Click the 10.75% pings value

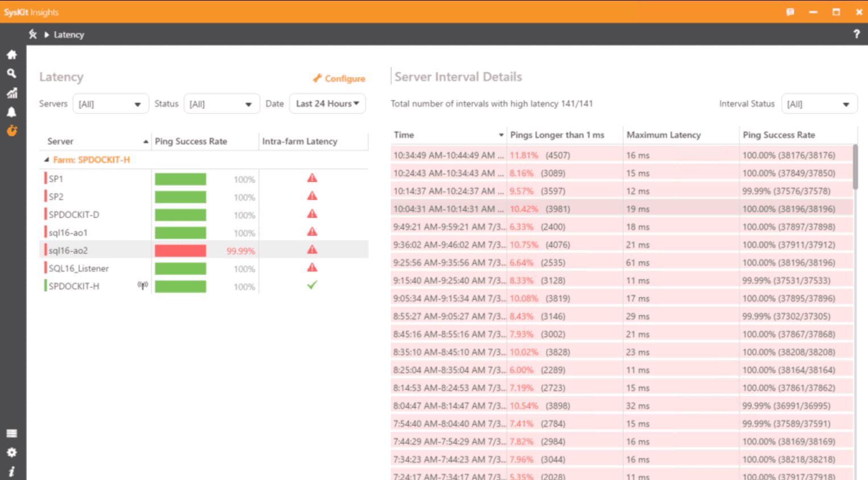(x=524, y=244)
